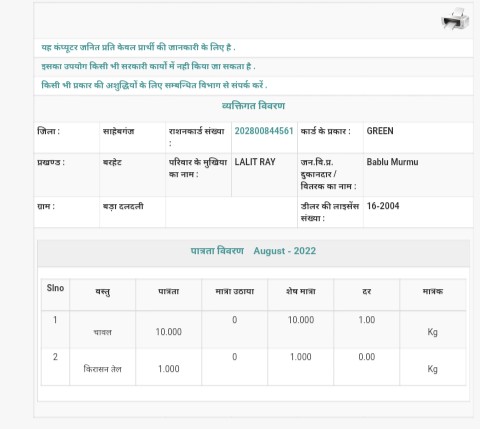Select dealer name Bablu Murmu

(x=392, y=162)
